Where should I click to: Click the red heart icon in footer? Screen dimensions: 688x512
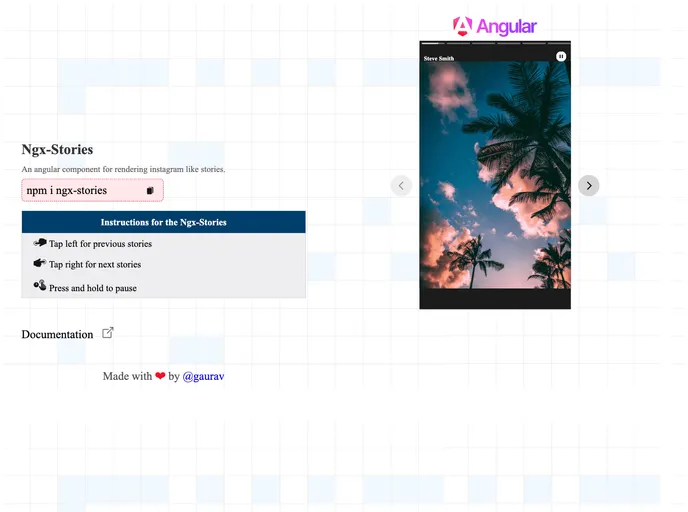160,376
